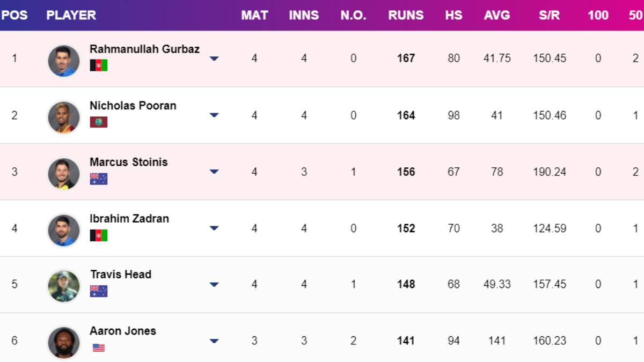Click Marcus Stoinis's profile photo
The image size is (644, 362).
click(x=64, y=174)
